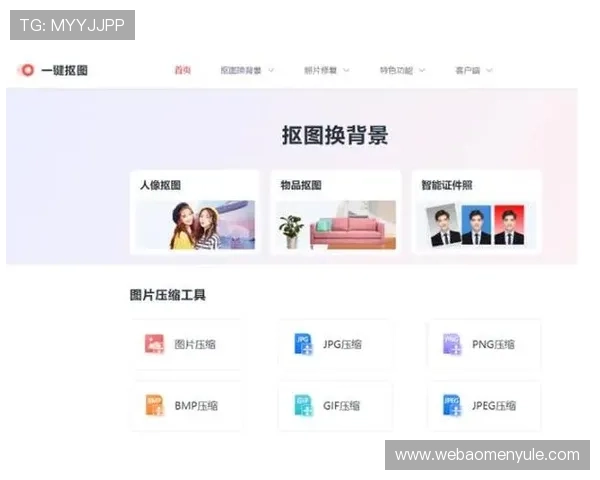
Task: Expand the chevron beside 照片修复
Action: 346,70
